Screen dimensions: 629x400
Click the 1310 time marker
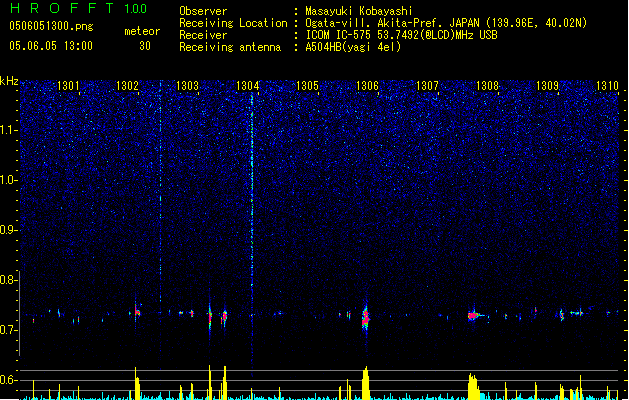(607, 85)
